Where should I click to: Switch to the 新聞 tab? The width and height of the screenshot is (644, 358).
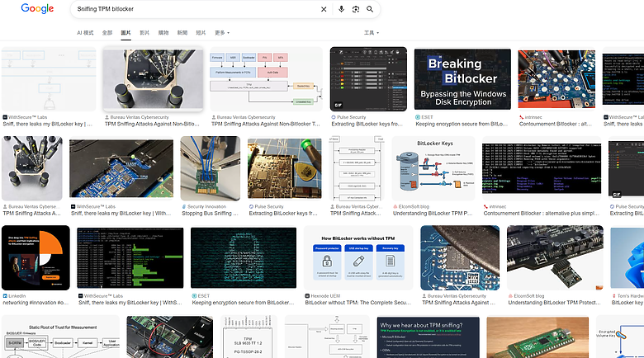(x=182, y=33)
